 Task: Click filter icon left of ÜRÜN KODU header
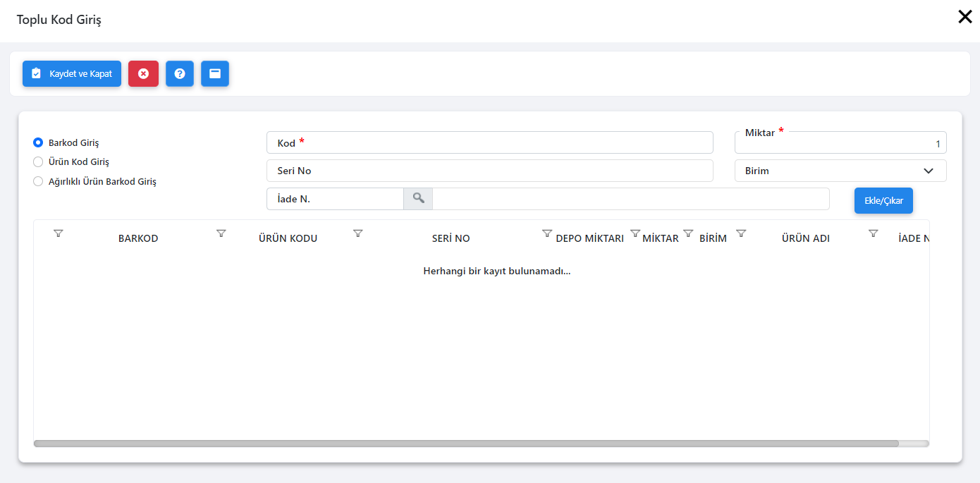click(x=221, y=233)
